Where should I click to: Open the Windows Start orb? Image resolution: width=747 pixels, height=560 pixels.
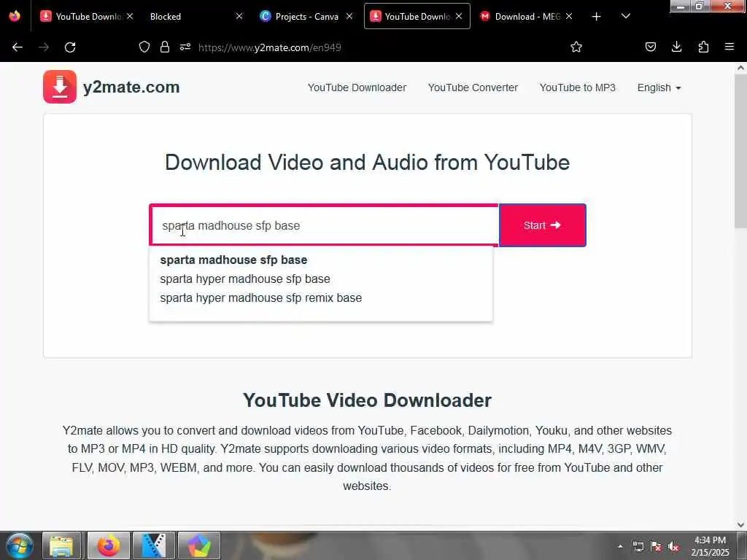[x=20, y=545]
